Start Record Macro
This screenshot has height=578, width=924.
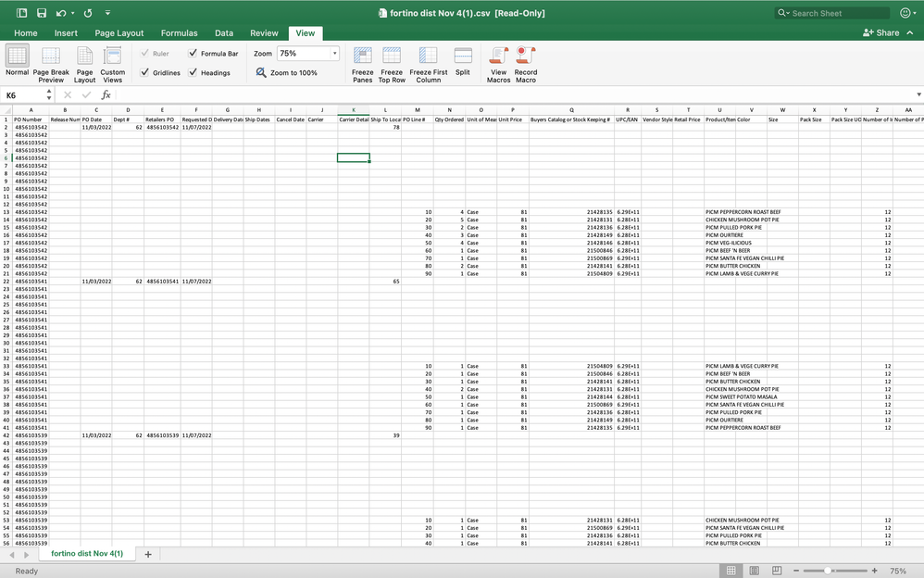tap(526, 64)
